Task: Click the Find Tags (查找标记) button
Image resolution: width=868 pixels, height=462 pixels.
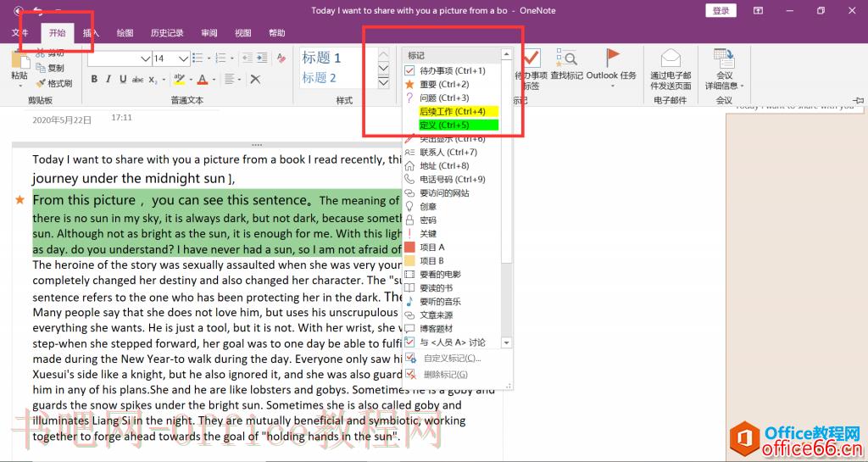Action: point(566,65)
